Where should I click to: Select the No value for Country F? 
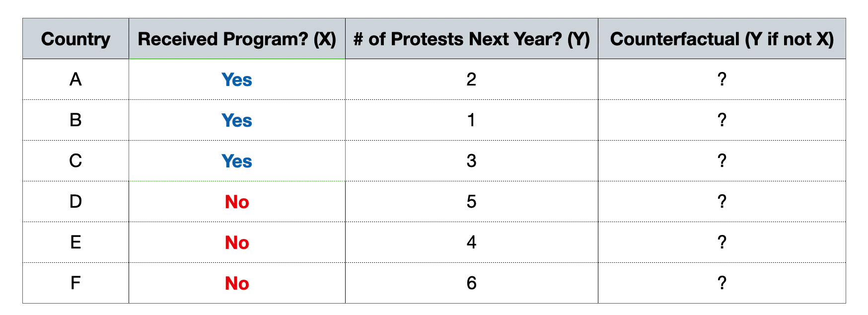[237, 283]
